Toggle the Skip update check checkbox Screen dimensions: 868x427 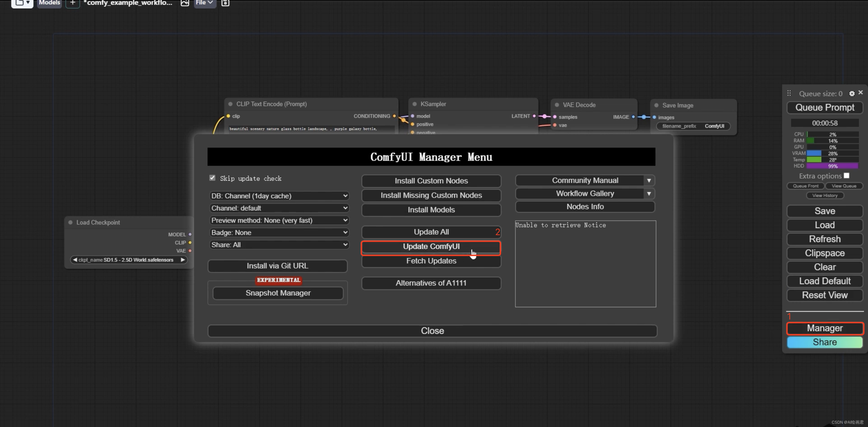(x=212, y=178)
